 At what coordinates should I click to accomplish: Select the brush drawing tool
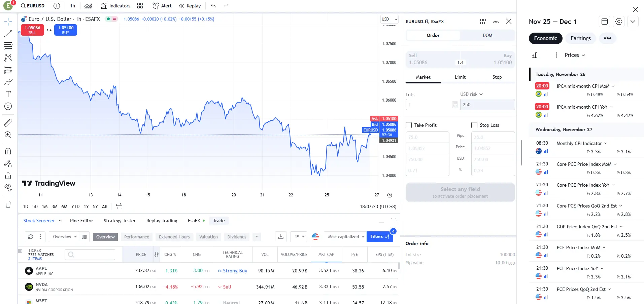[x=8, y=82]
